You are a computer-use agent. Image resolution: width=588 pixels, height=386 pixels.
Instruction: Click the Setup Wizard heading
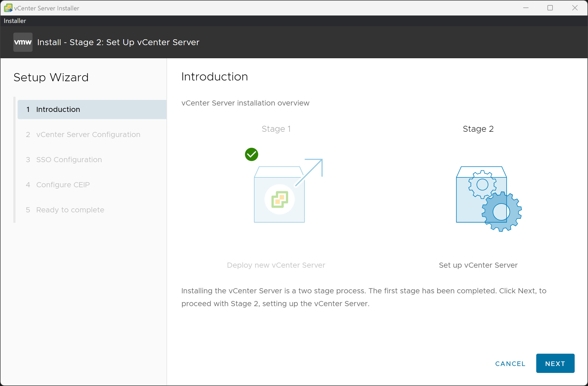point(51,77)
